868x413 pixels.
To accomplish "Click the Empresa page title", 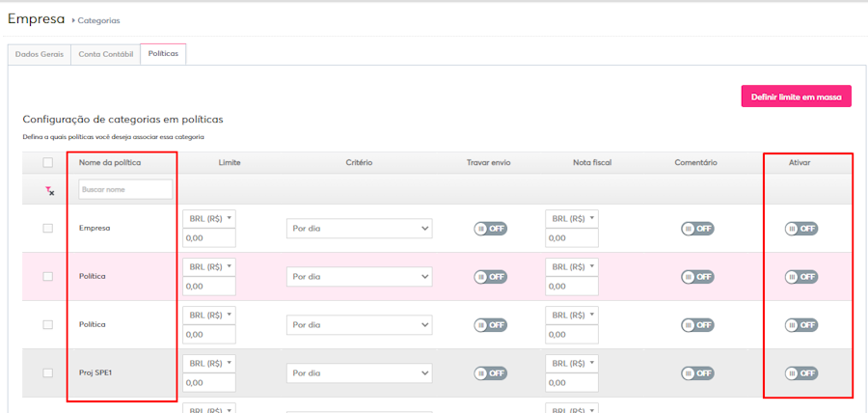I will point(36,19).
